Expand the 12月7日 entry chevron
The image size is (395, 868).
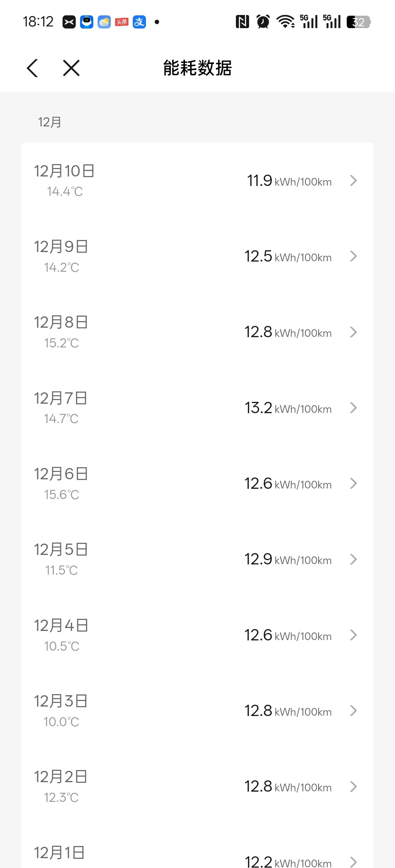tap(353, 408)
